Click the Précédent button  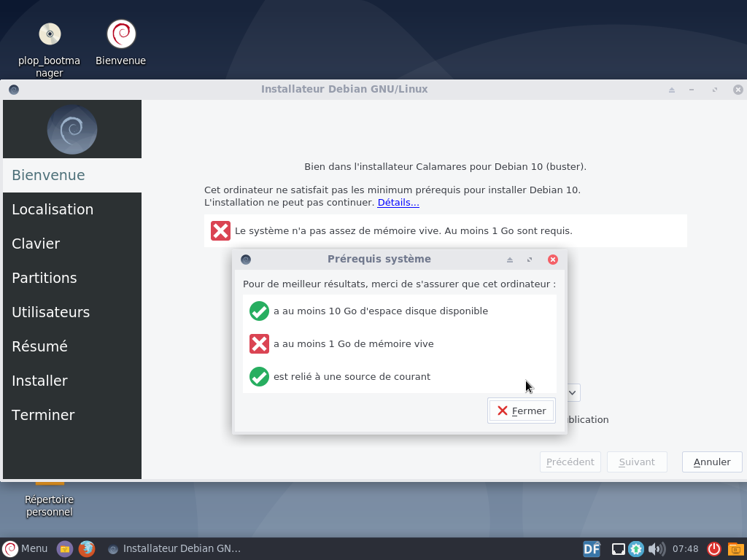[x=570, y=462]
